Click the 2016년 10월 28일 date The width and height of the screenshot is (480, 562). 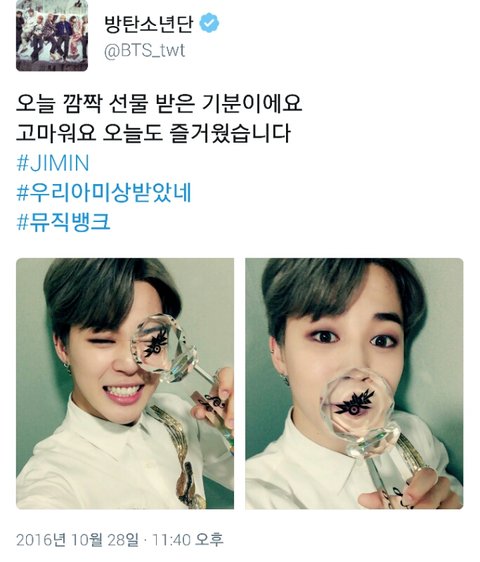77,540
